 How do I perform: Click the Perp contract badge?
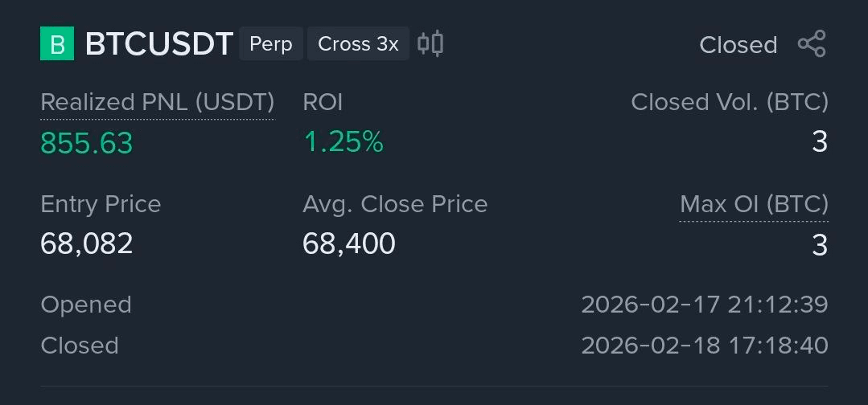coord(271,44)
